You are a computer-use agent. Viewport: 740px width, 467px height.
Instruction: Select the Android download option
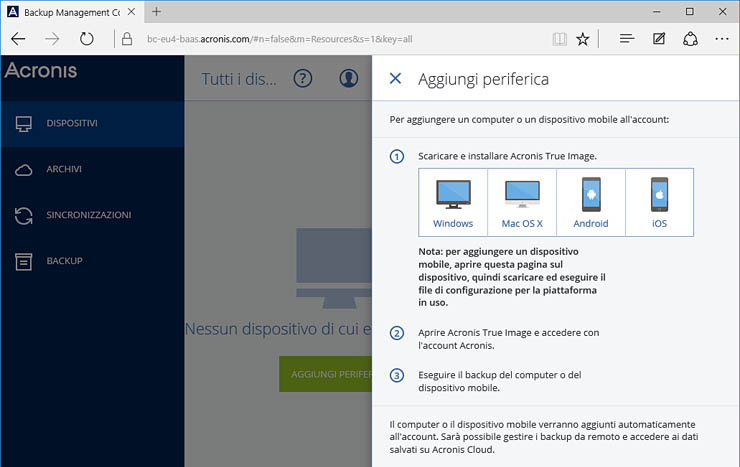click(x=591, y=202)
